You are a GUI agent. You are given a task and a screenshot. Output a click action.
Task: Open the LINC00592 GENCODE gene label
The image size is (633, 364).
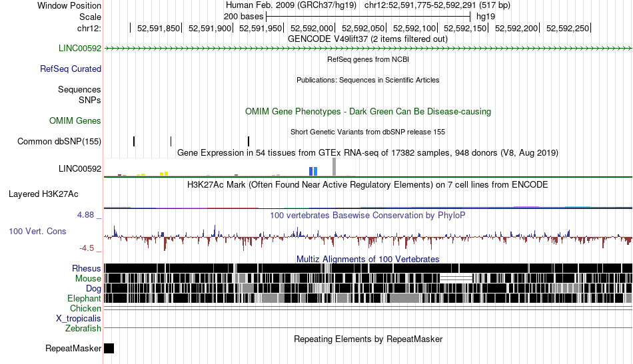pyautogui.click(x=80, y=49)
